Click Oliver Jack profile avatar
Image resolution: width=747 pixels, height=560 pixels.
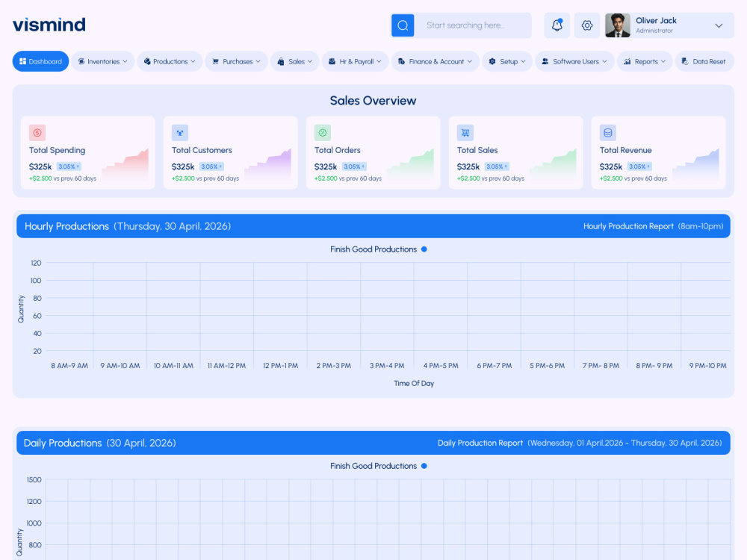point(618,25)
